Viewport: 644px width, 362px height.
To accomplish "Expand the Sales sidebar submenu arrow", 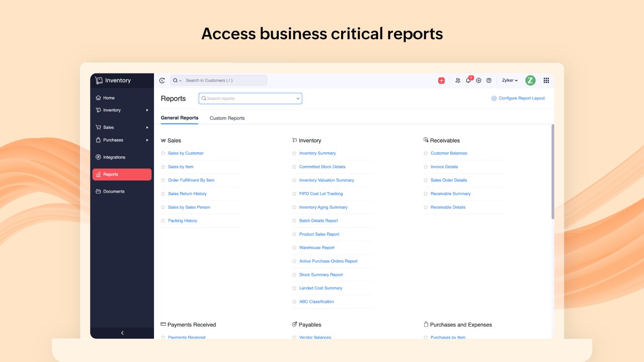I will 147,128.
